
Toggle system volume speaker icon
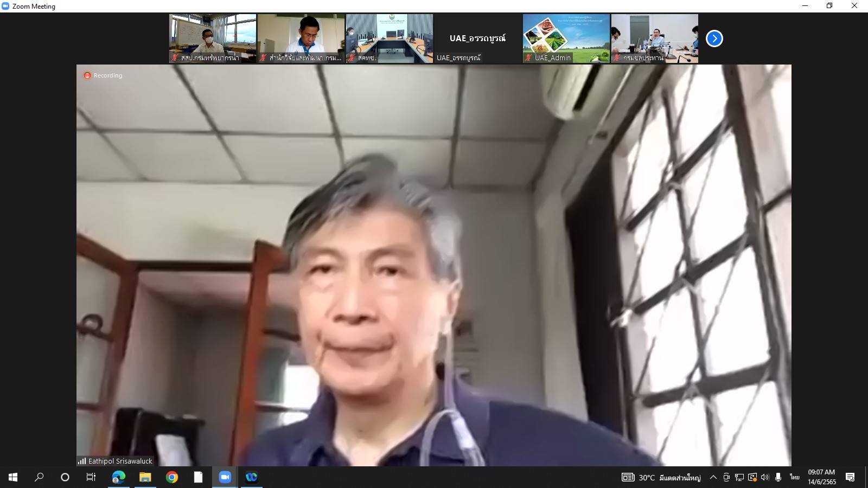[765, 477]
